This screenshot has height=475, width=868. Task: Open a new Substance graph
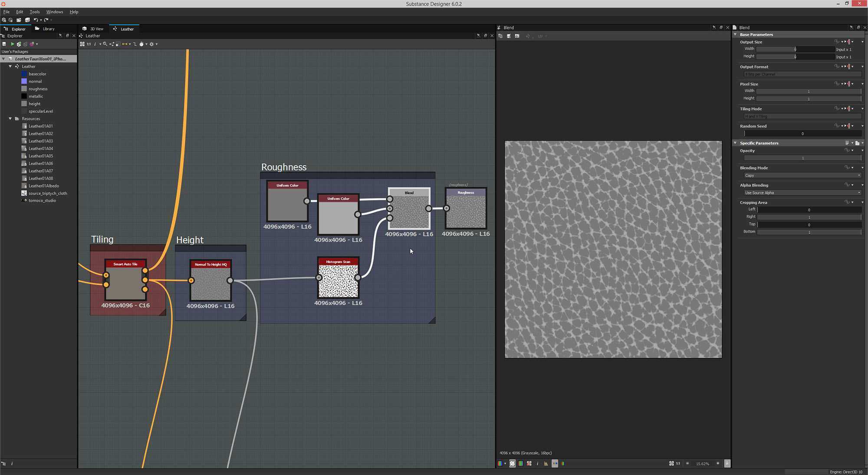click(x=4, y=20)
